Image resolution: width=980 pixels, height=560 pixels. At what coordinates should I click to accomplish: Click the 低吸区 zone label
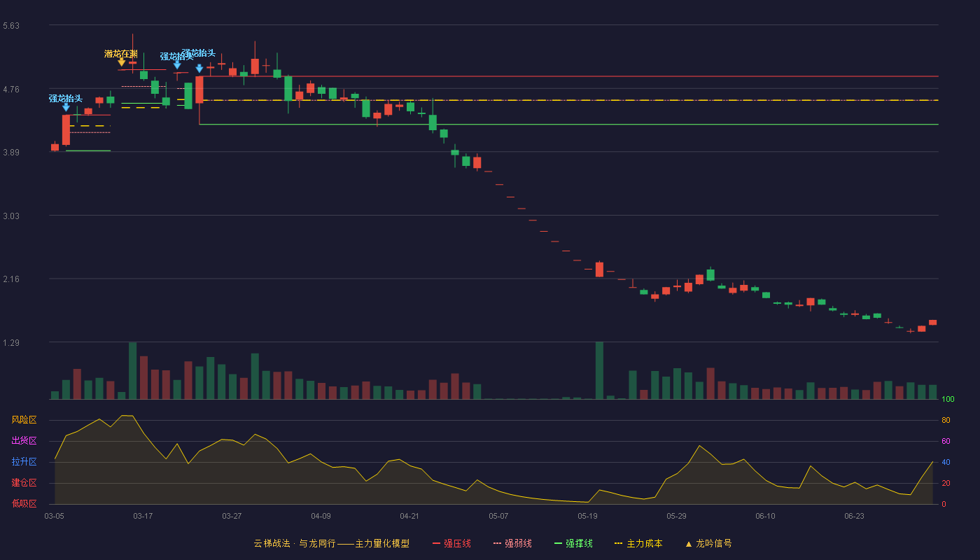tap(24, 503)
